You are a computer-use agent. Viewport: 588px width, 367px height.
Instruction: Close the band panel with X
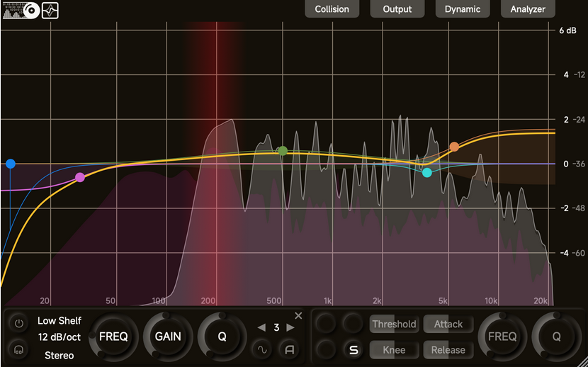tap(298, 316)
